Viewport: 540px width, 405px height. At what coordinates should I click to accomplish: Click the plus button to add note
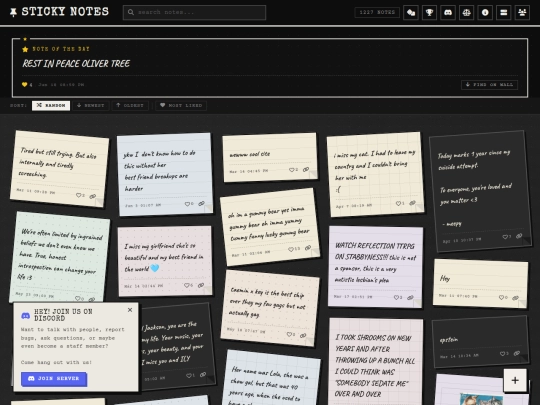(515, 380)
